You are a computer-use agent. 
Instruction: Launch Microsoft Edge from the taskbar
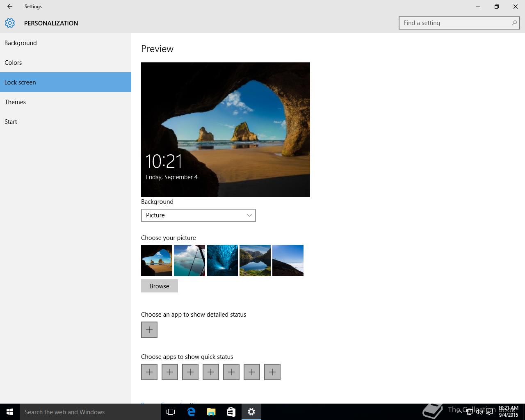191,412
